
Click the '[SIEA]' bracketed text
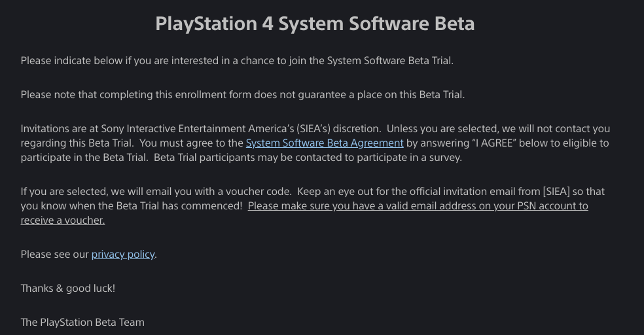[556, 192]
